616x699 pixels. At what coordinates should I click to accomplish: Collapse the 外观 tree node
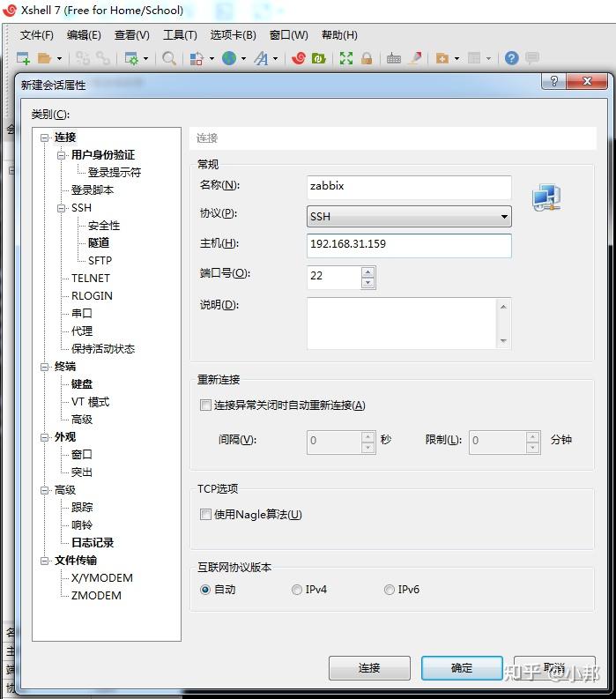pos(44,437)
